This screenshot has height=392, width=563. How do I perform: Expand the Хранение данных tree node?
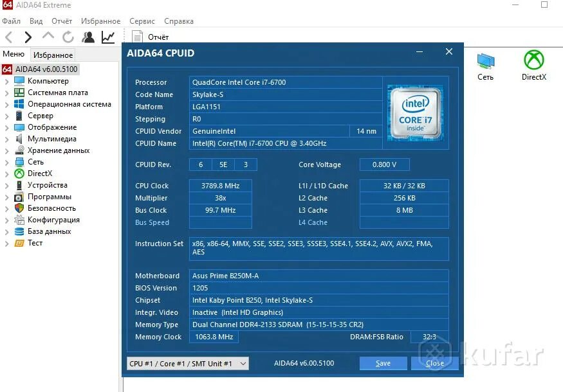click(6, 151)
